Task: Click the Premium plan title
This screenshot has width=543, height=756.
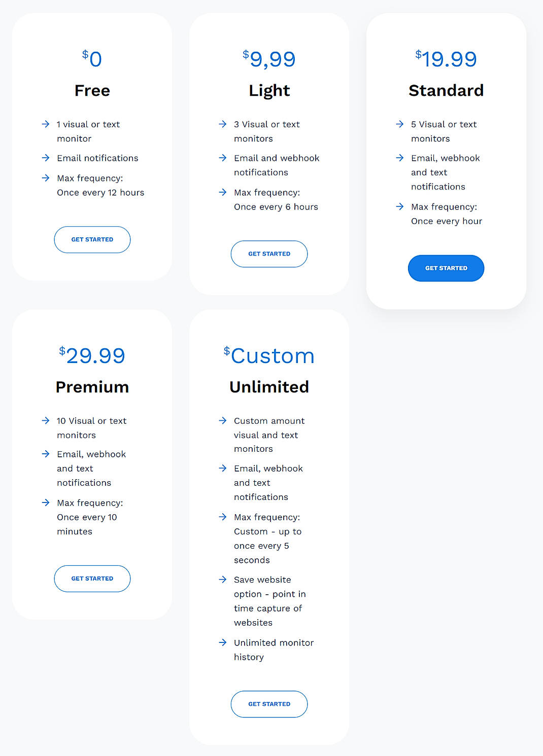Action: pyautogui.click(x=92, y=386)
